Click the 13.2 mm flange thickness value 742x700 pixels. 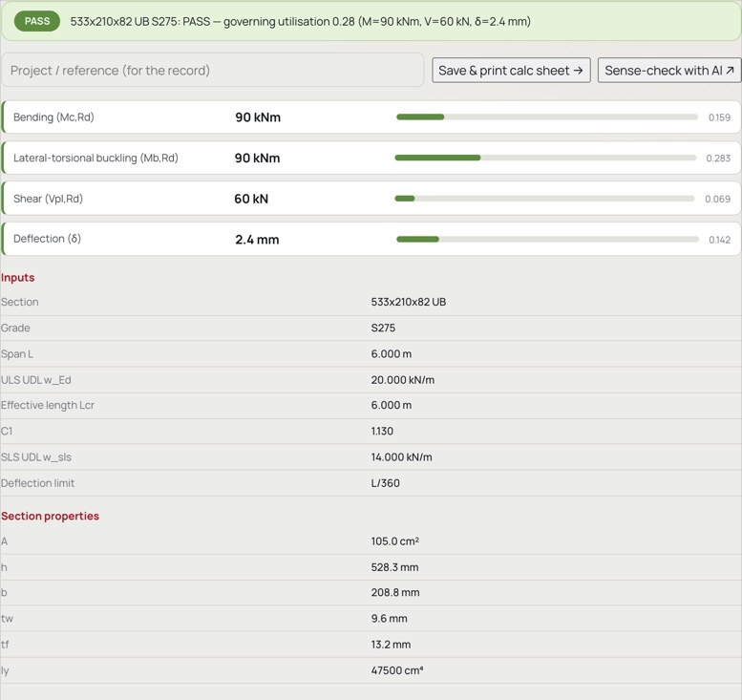point(391,645)
